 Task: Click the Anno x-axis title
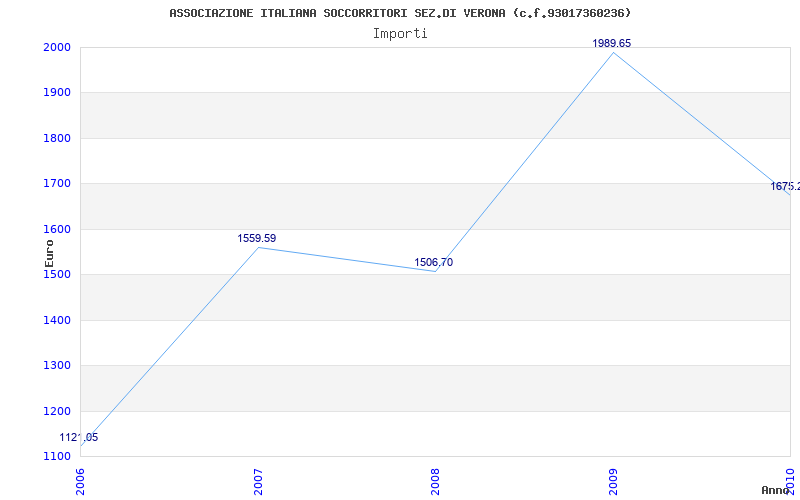tap(776, 490)
